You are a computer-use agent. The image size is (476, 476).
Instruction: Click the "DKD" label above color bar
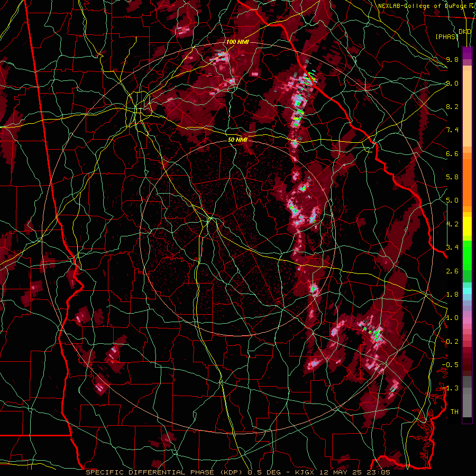tap(465, 32)
